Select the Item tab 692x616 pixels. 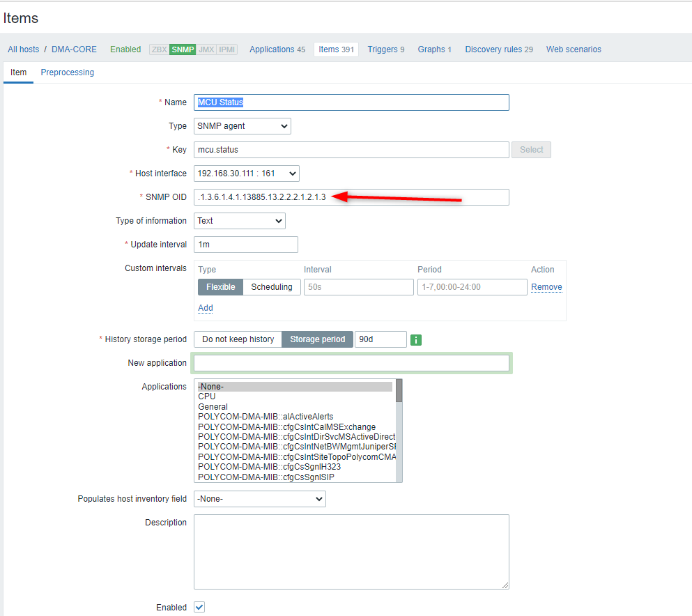(x=19, y=72)
